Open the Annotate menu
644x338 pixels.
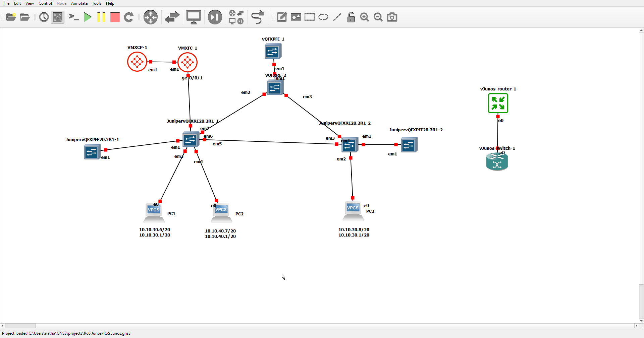pyautogui.click(x=79, y=3)
